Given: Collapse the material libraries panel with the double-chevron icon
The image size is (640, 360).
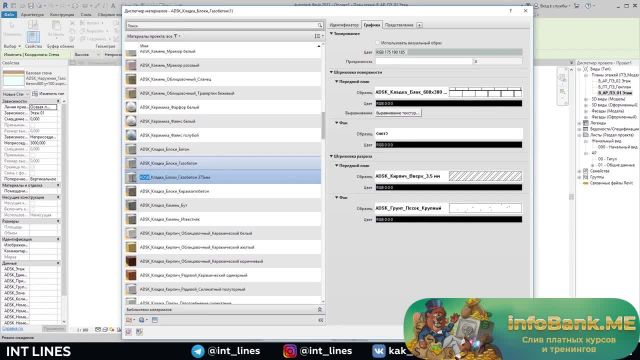Looking at the screenshot, I should click(320, 320).
